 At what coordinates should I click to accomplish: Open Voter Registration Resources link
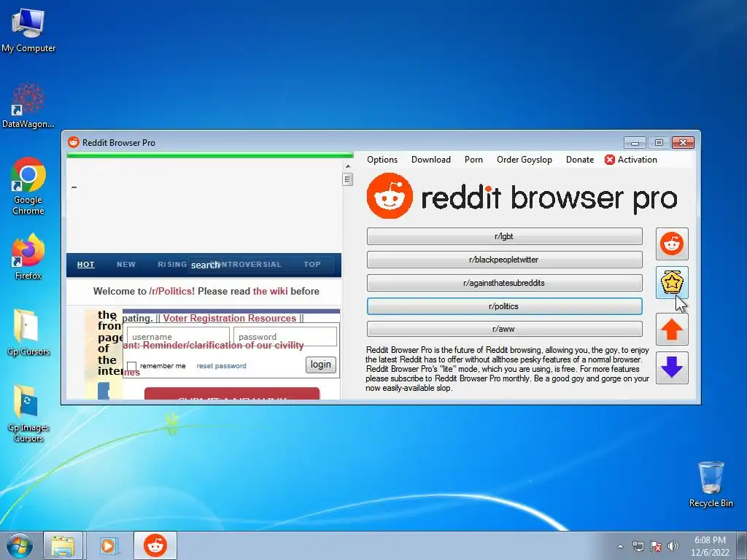(x=230, y=318)
